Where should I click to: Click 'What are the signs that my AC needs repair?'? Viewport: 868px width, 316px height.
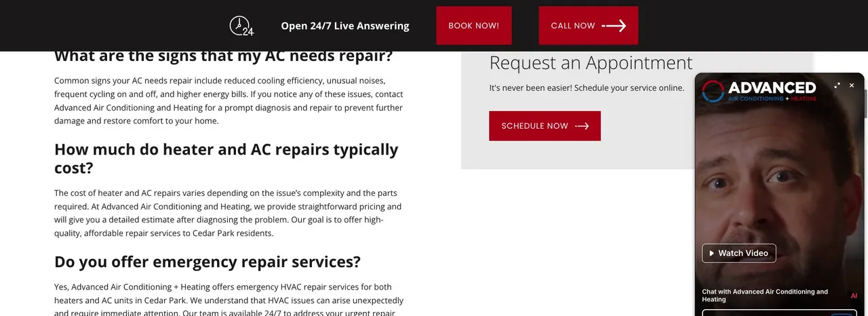223,56
